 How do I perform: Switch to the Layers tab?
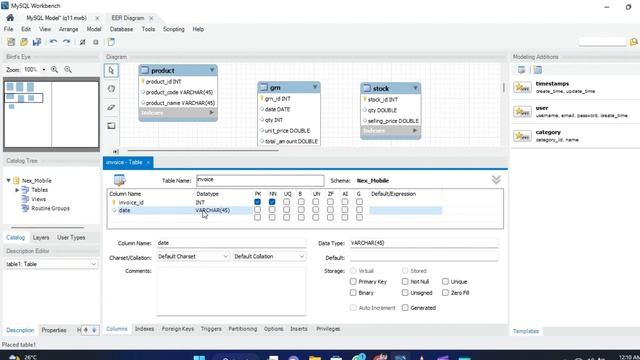(41, 237)
